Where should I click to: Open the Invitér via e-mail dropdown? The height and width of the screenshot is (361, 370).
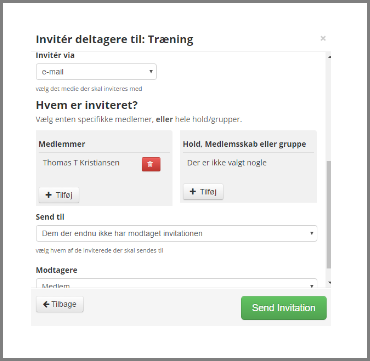pos(96,72)
